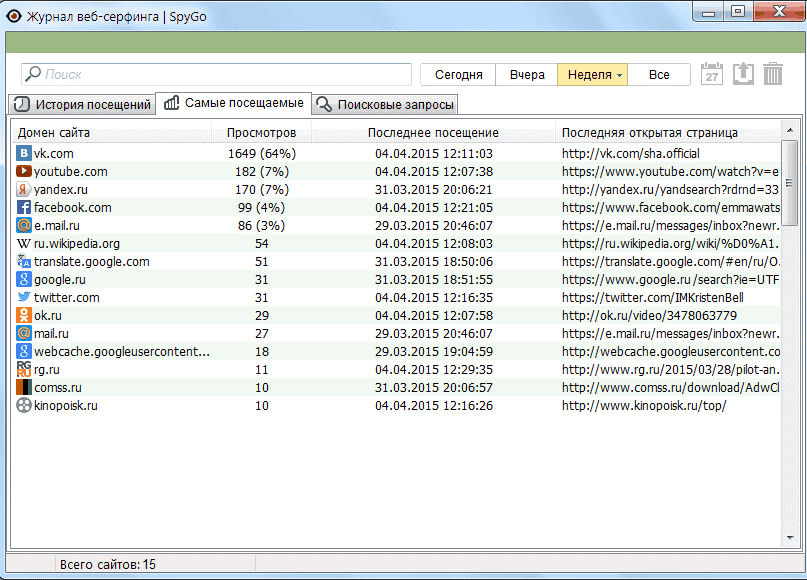Open the Поисковые запросы tab
Screen dimensions: 807x580
(386, 104)
